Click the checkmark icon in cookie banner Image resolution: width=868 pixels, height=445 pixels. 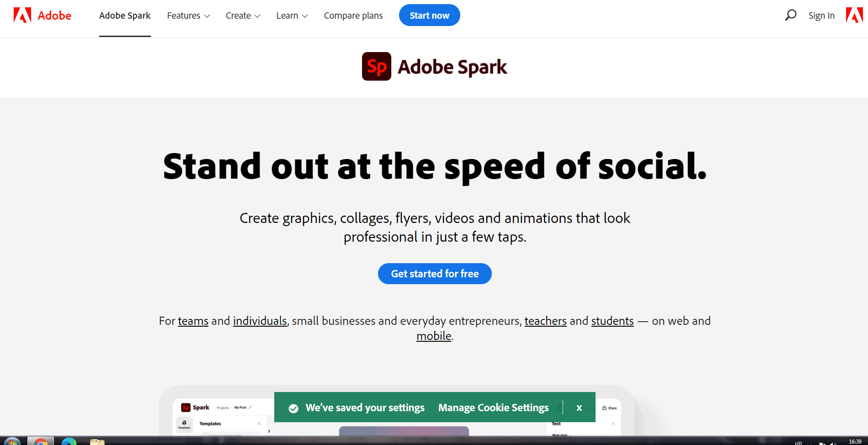pos(293,408)
